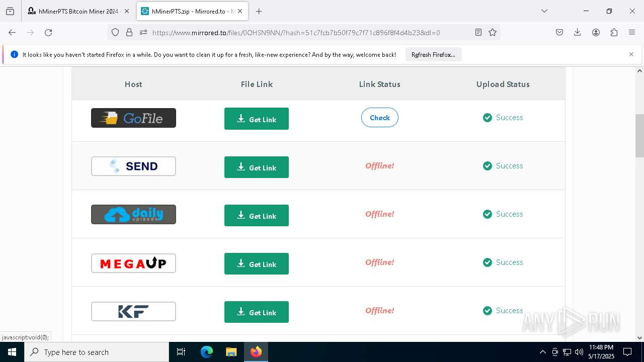The height and width of the screenshot is (362, 644).
Task: Select the hMinerPTS.zip - Mirrored.to tab
Action: coord(192,11)
